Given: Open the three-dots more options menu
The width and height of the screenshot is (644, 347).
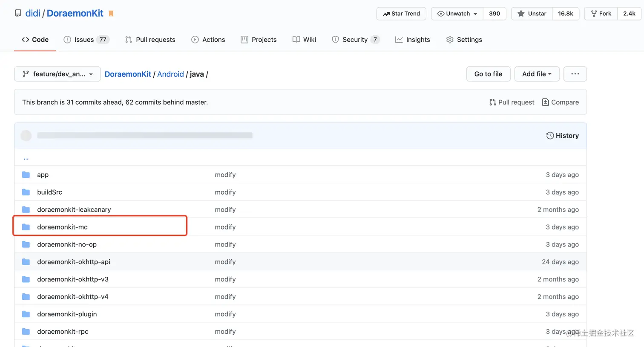Looking at the screenshot, I should click(575, 74).
